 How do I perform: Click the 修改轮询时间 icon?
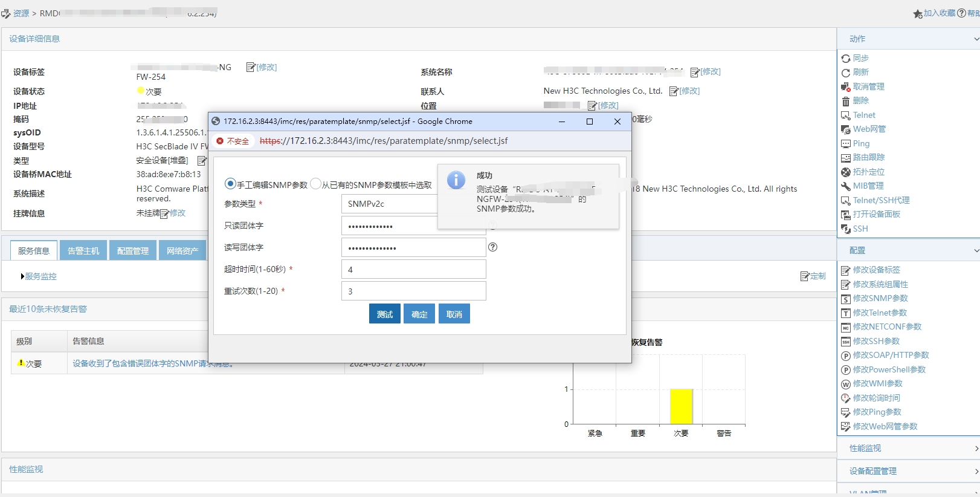coord(846,398)
